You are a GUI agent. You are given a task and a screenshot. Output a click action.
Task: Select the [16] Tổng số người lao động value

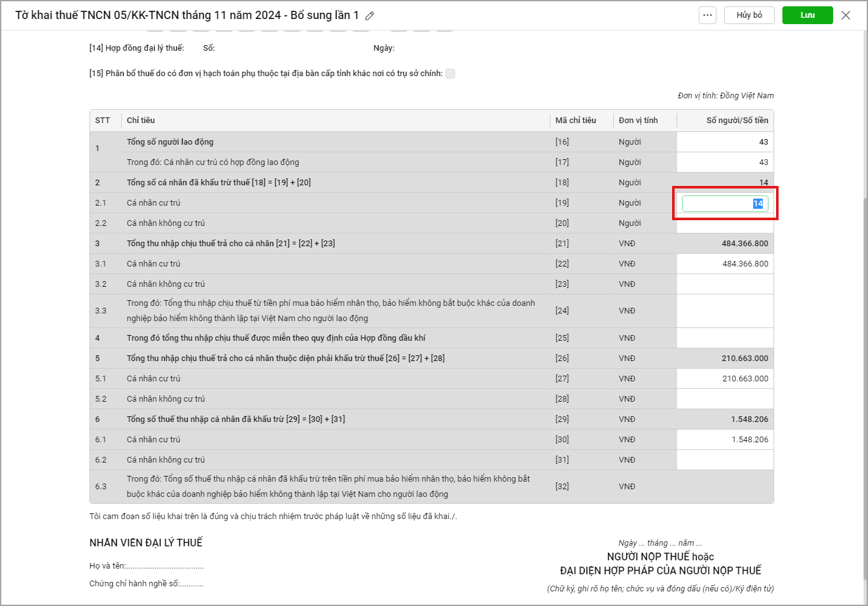click(725, 142)
